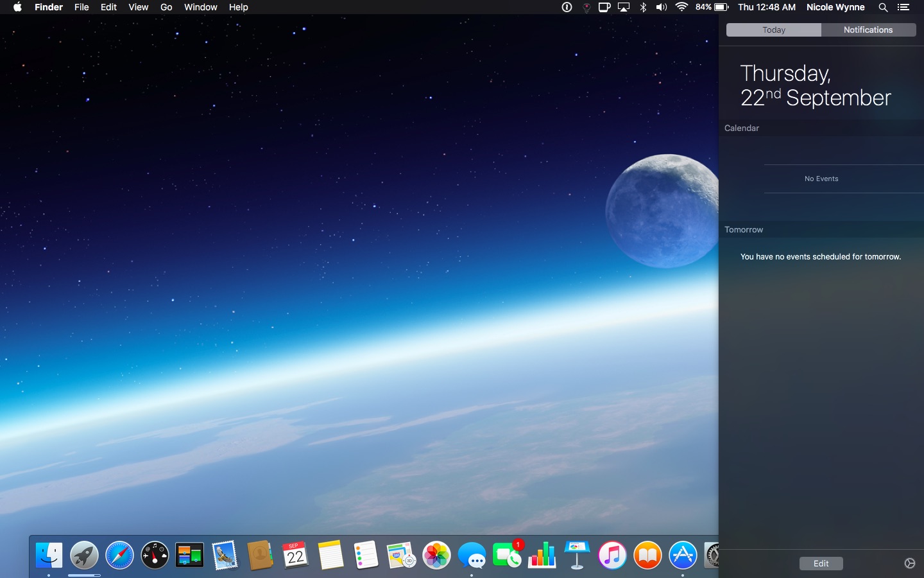
Task: Open Messages from the Dock
Action: (x=472, y=556)
